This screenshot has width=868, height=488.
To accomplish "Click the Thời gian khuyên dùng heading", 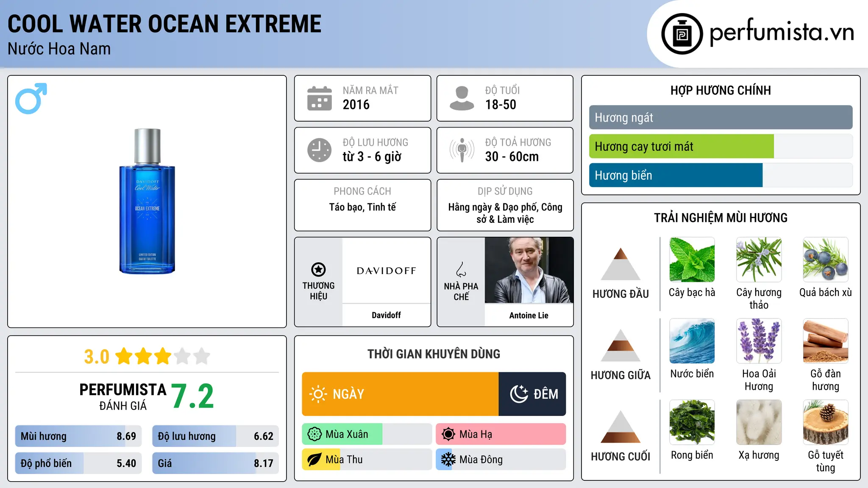I will (434, 354).
